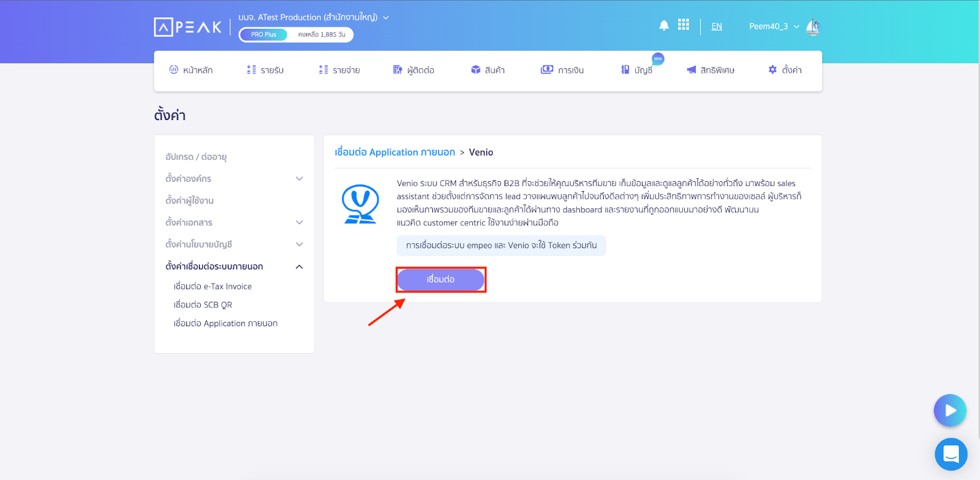Click the income list icon
This screenshot has height=480, width=980.
pyautogui.click(x=251, y=70)
